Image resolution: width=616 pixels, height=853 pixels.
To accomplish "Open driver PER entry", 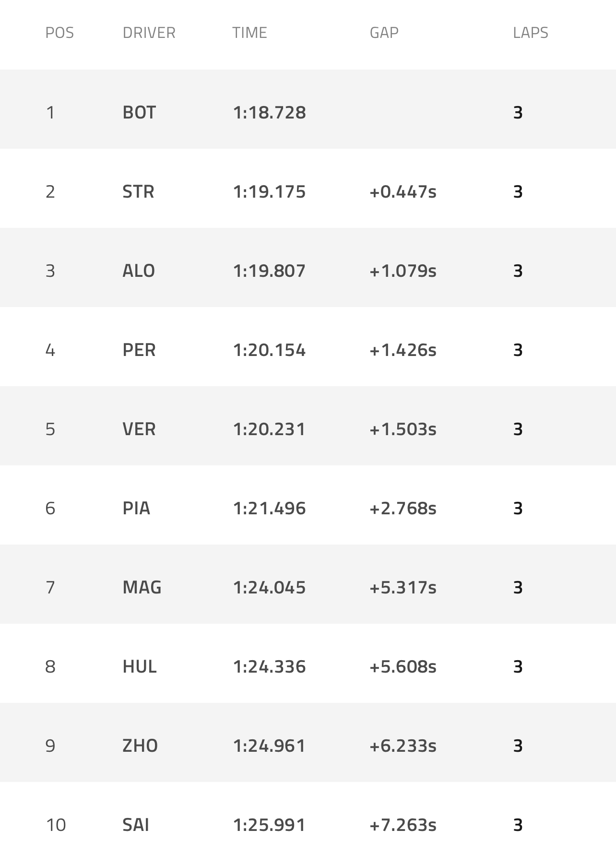I will tap(139, 350).
